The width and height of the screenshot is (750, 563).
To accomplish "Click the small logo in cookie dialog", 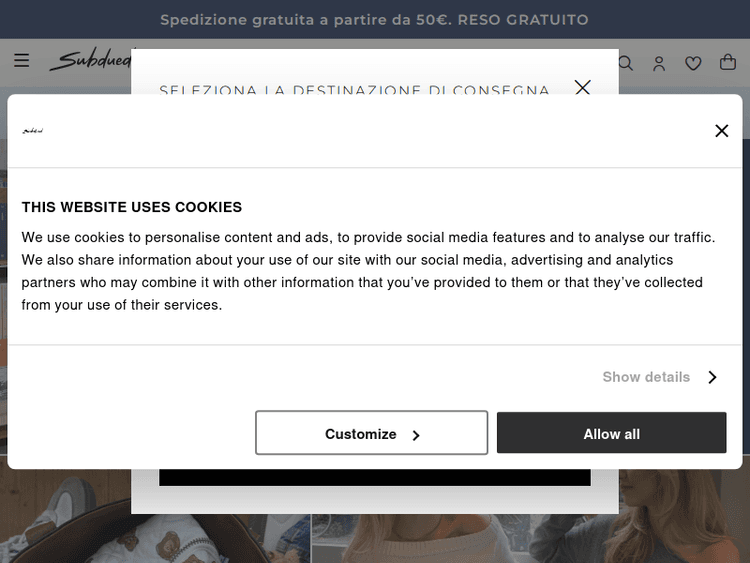I will [33, 130].
